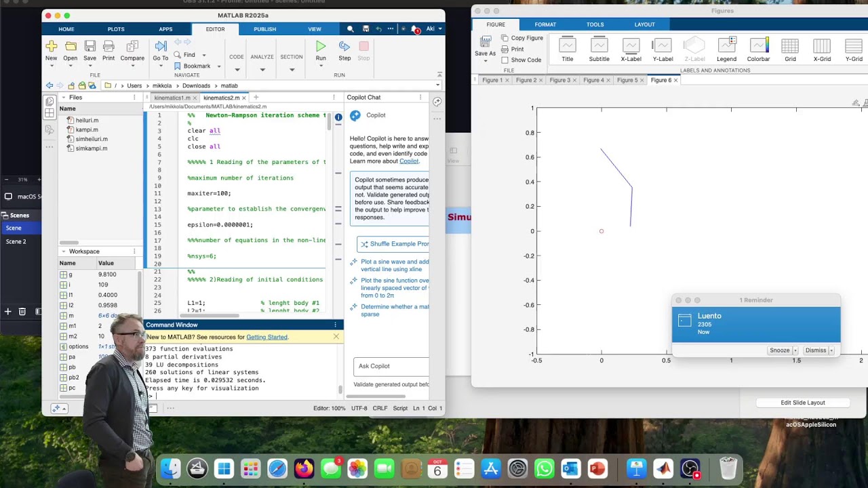This screenshot has width=868, height=488.
Task: Enable the Show Code checkbox in Figures
Action: coord(505,60)
